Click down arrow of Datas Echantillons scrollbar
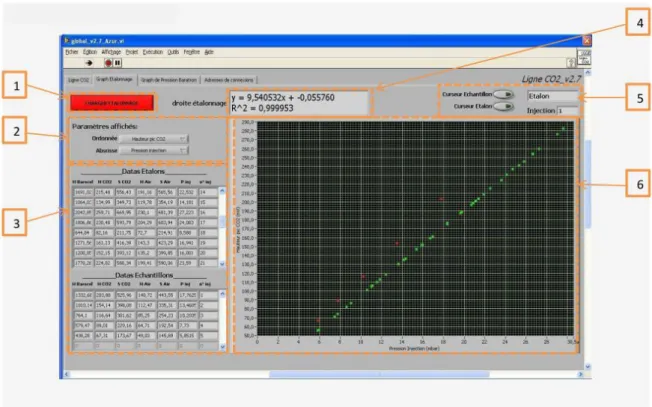Screen dimensions: 652x407 point(222,347)
